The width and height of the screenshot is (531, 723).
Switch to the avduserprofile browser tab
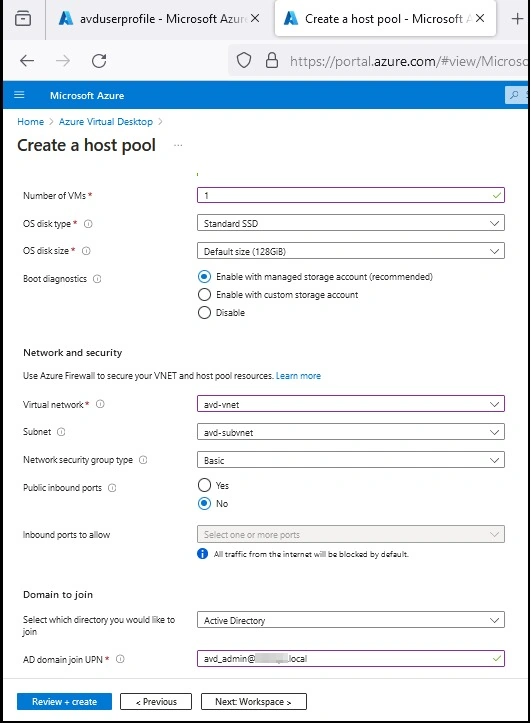click(x=159, y=19)
